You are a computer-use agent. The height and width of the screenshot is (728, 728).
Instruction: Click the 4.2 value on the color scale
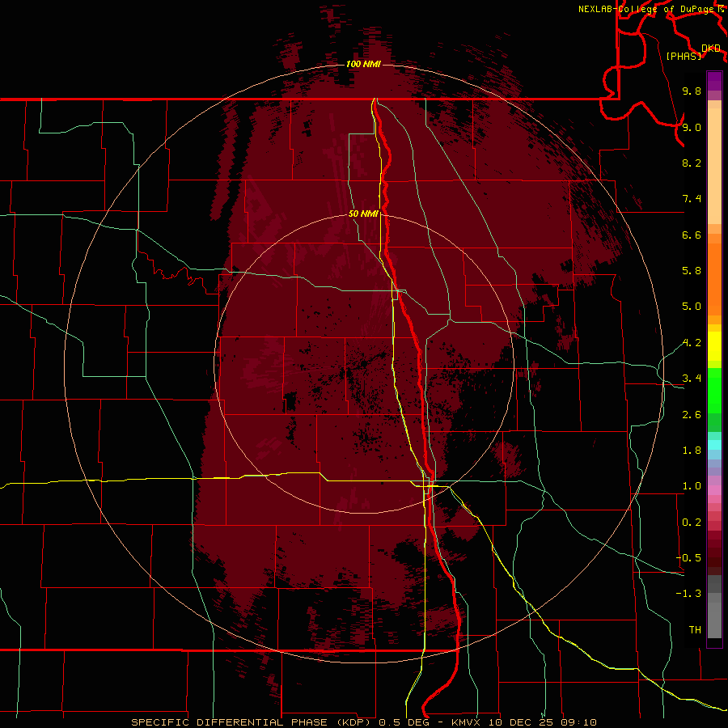pos(692,343)
